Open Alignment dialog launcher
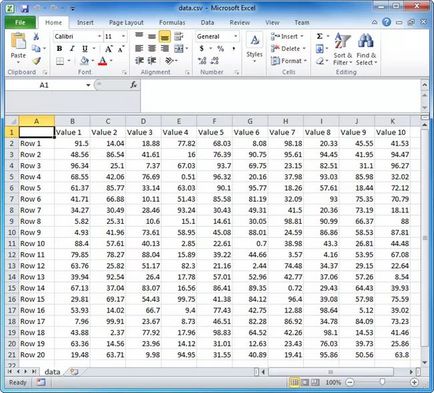434x393 pixels. click(187, 72)
